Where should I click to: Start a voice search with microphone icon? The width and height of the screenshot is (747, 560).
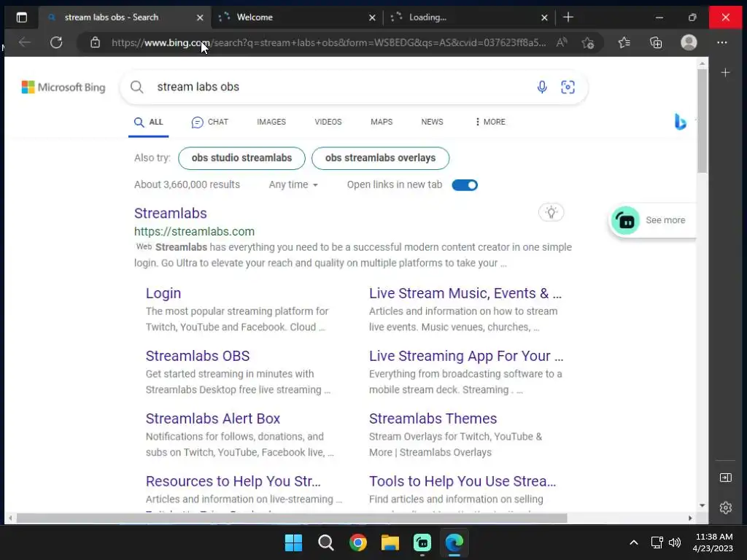[542, 87]
